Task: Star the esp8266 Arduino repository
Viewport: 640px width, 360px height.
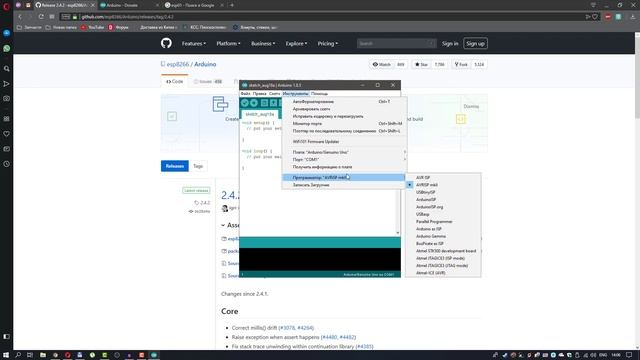Action: pyautogui.click(x=421, y=64)
